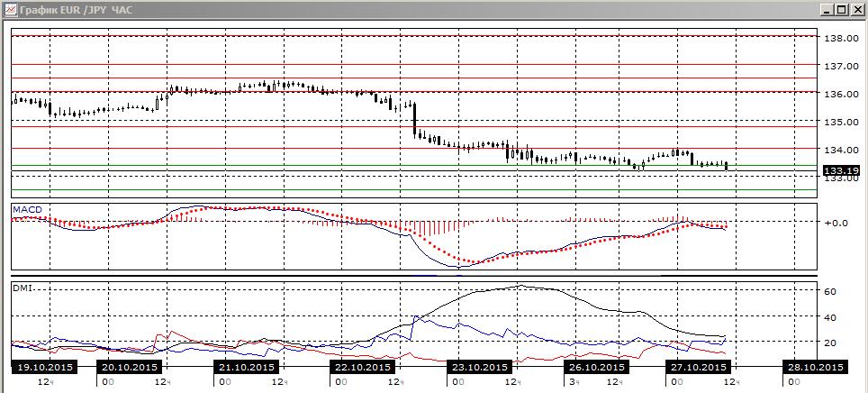Maximize the EUR/JPY chart window
868x393 pixels.
click(840, 9)
